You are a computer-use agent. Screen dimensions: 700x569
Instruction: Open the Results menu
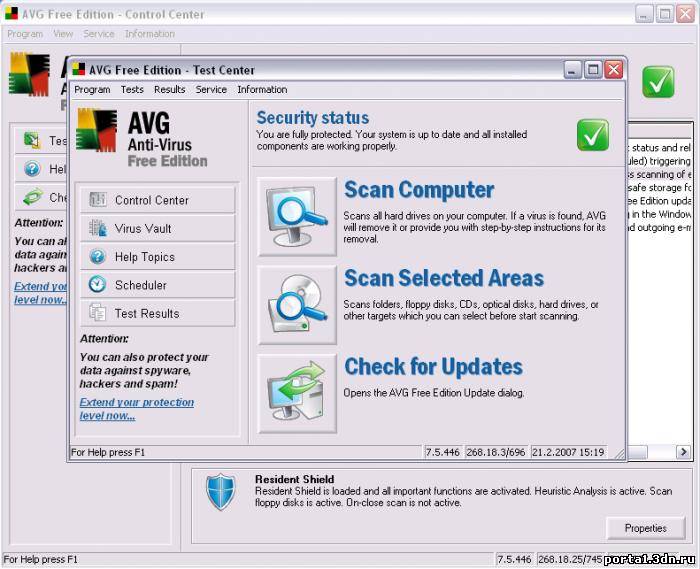[170, 89]
